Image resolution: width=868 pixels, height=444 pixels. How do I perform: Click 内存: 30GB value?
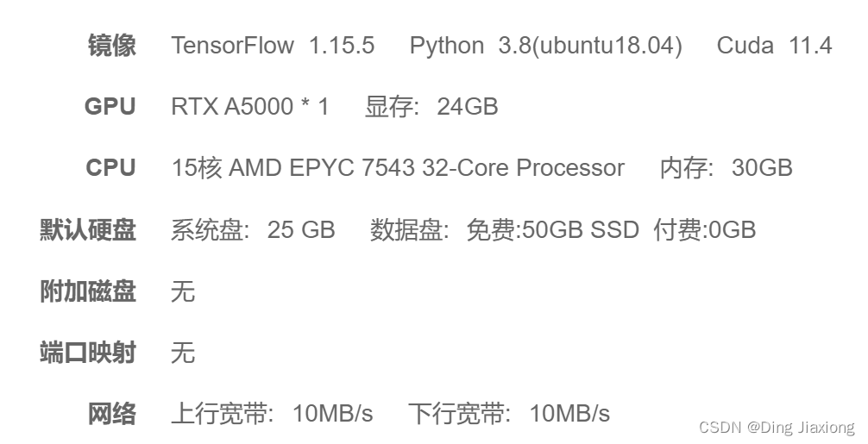tap(726, 167)
